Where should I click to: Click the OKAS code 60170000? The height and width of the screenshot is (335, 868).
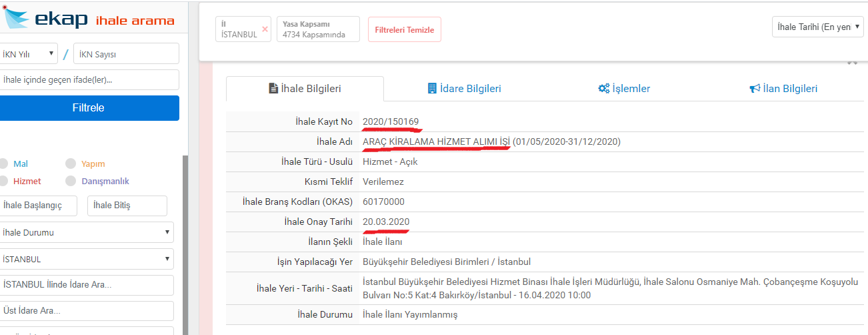(383, 202)
